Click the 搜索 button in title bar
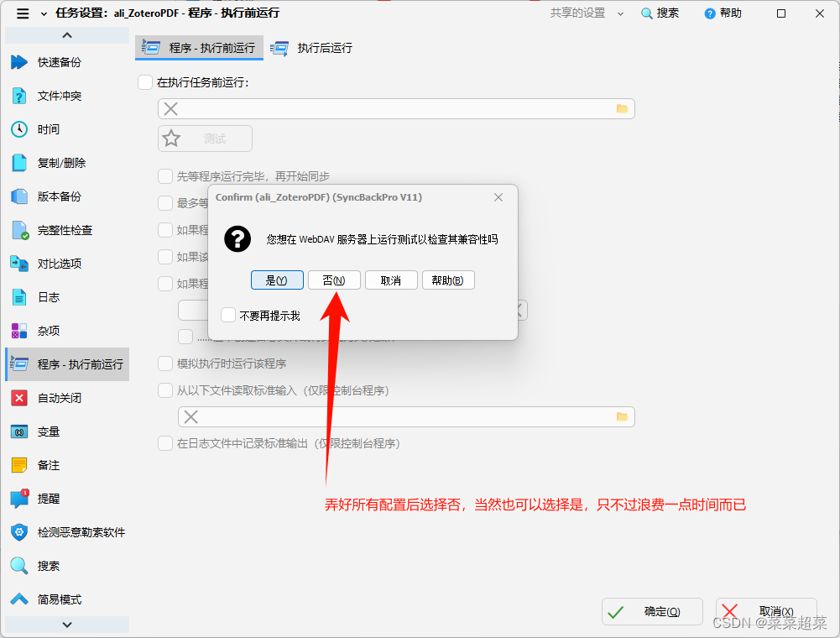The width and height of the screenshot is (840, 638). [x=660, y=13]
